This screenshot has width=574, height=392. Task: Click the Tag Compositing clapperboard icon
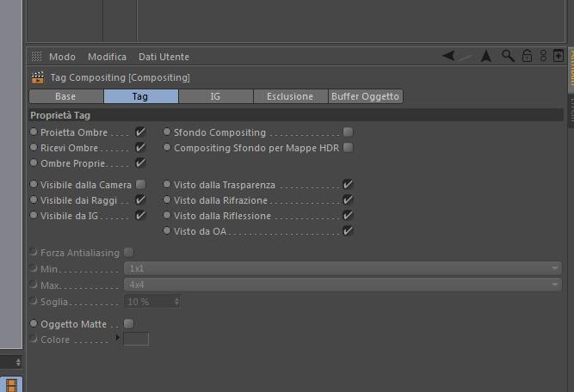coord(36,77)
